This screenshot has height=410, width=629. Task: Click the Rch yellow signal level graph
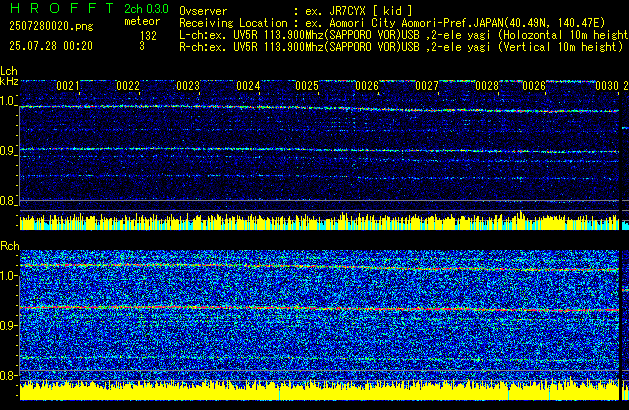tap(319, 390)
